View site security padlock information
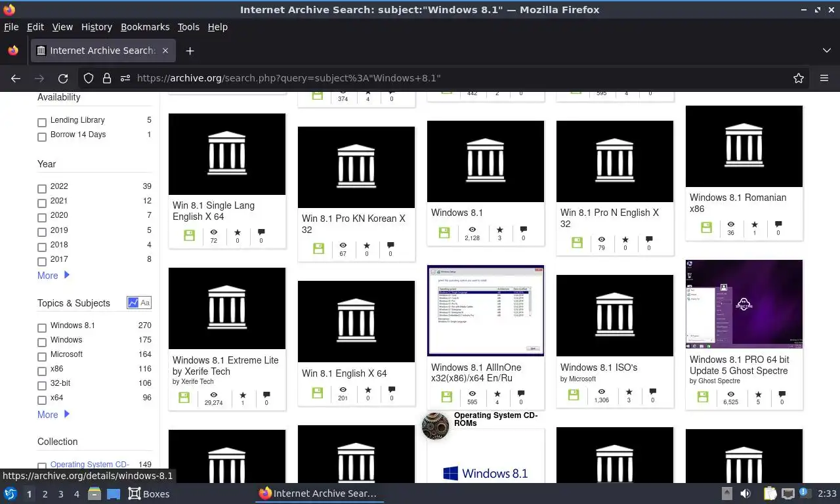The image size is (840, 504). point(106,78)
